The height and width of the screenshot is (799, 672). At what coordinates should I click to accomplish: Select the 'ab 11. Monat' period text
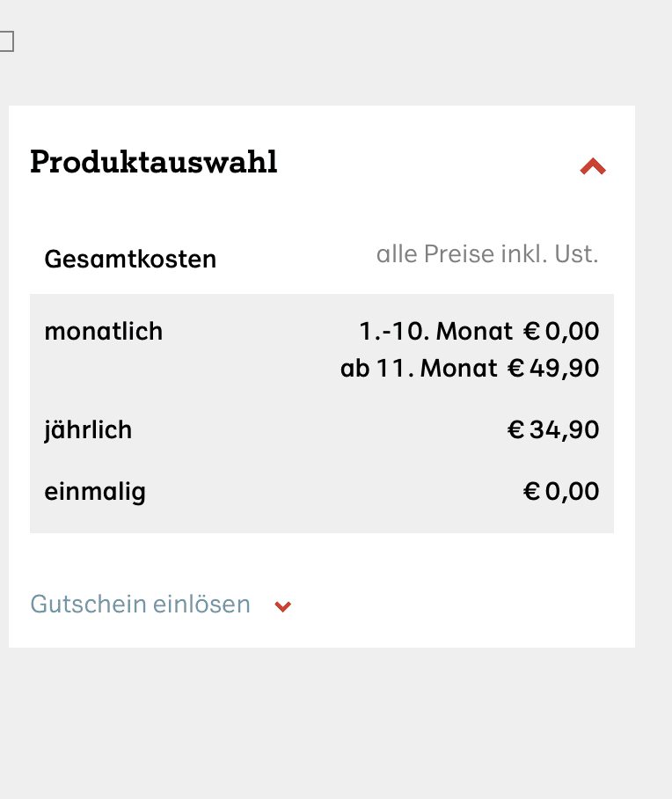pyautogui.click(x=419, y=368)
